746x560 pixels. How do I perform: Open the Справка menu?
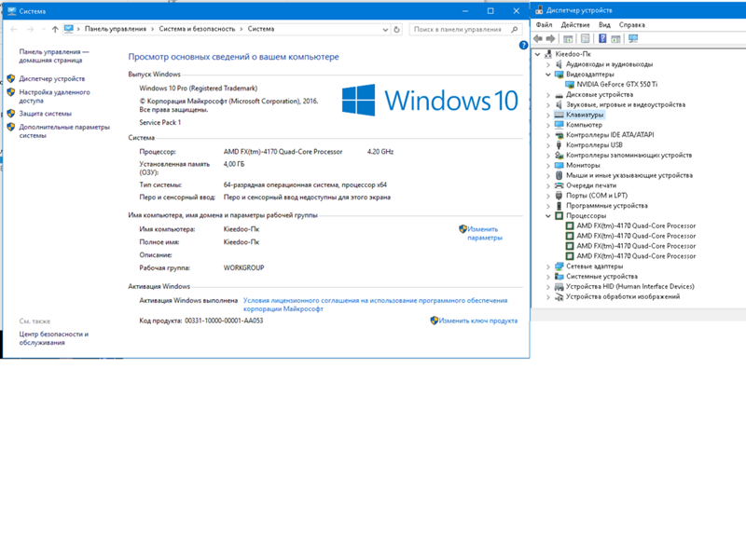tap(632, 25)
